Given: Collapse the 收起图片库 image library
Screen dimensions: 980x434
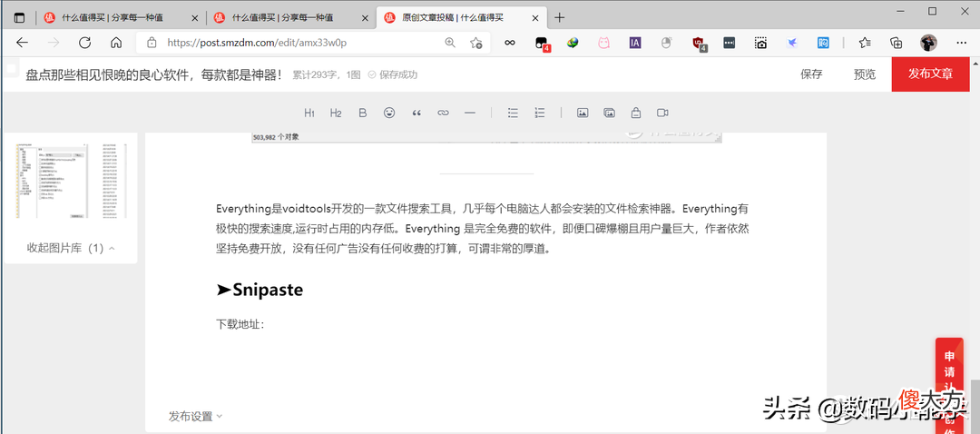Looking at the screenshot, I should click(71, 248).
